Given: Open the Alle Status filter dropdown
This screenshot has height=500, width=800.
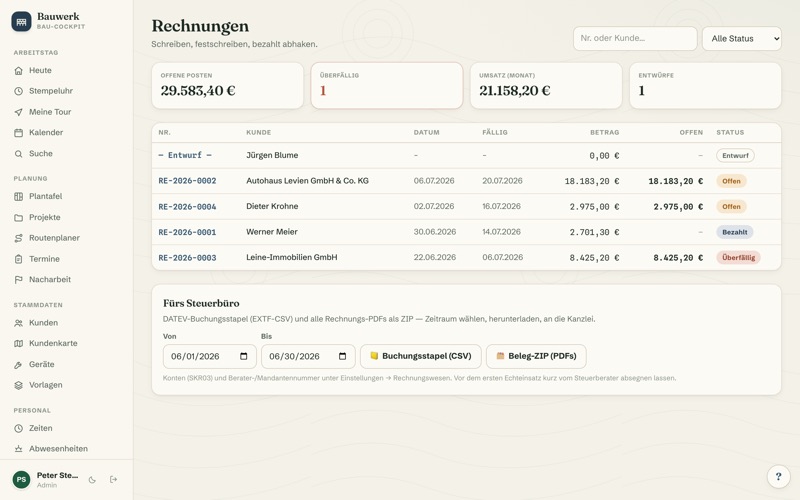Looking at the screenshot, I should point(742,39).
